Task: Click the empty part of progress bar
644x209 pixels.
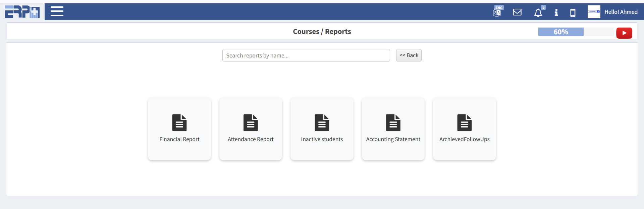Action: (598, 32)
